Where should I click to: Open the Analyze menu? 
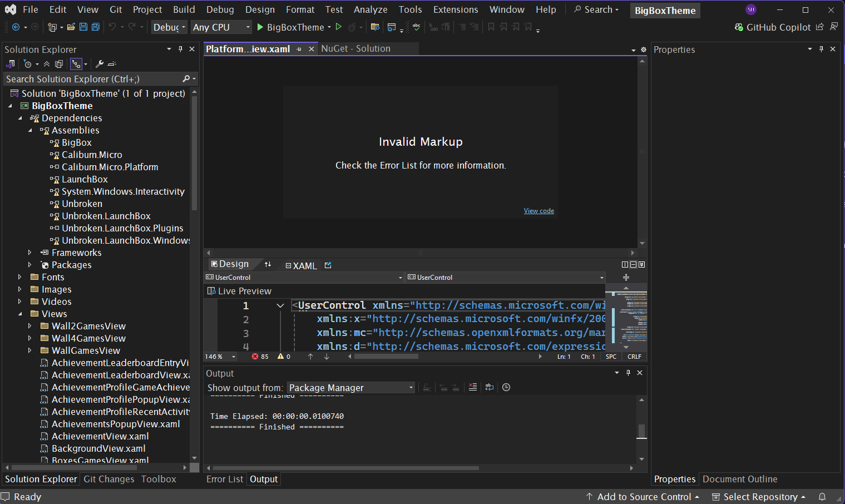(x=370, y=9)
